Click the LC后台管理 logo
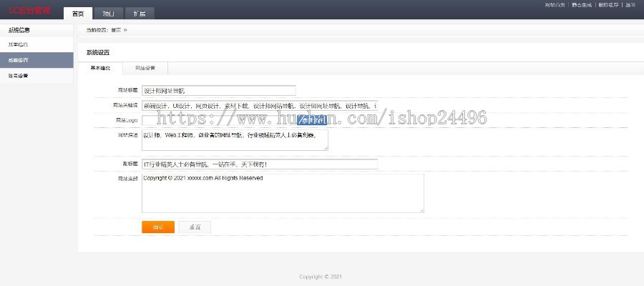The height and width of the screenshot is (286, 644). 29,11
